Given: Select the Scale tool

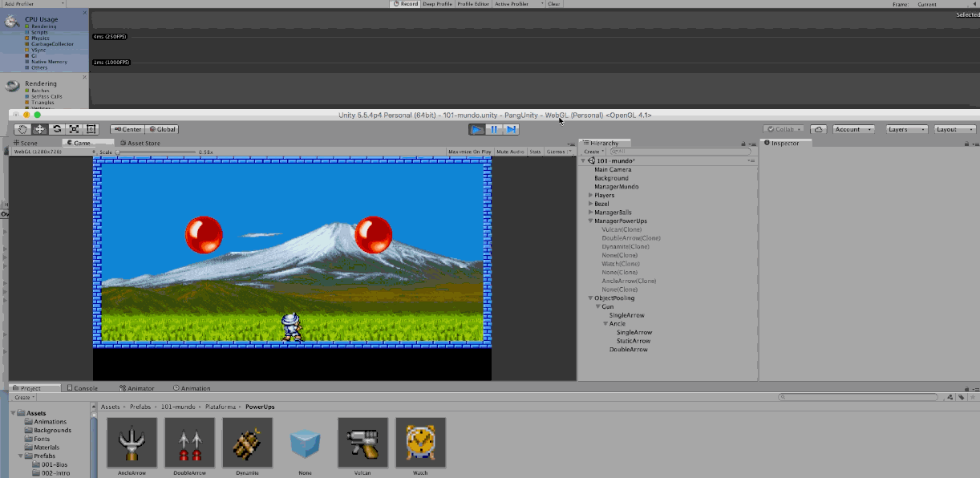Looking at the screenshot, I should click(x=74, y=129).
